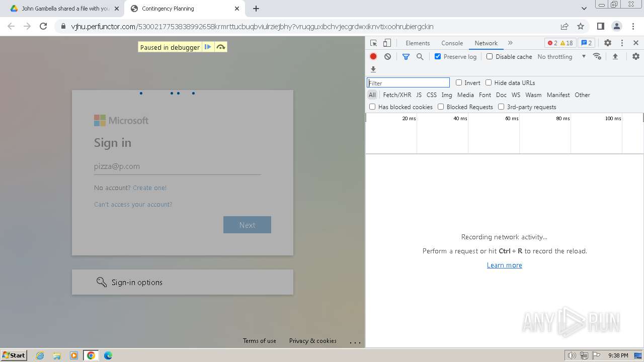Stop recording network log

coord(373,57)
